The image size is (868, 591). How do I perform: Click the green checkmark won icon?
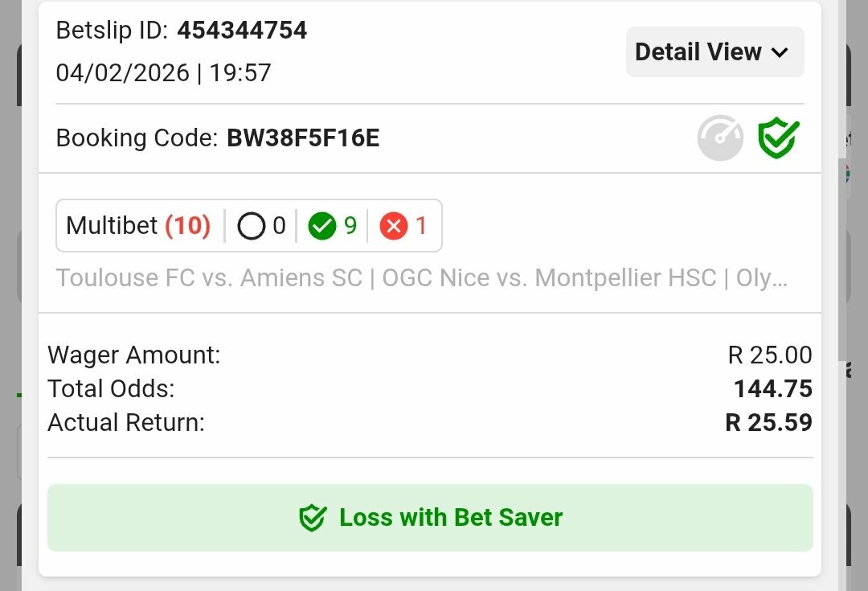[322, 226]
